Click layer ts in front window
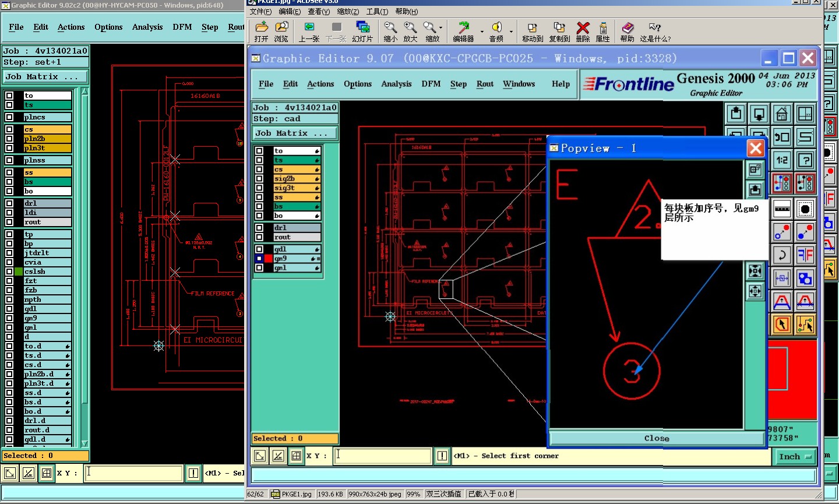 coord(297,160)
